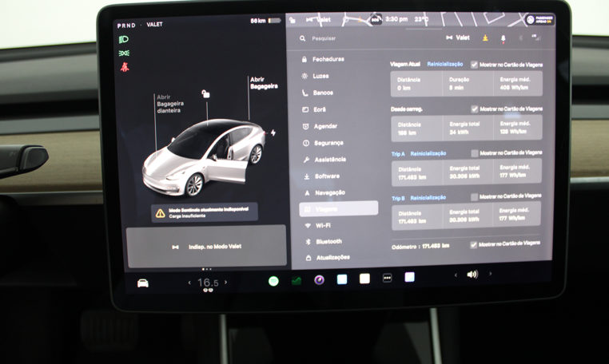Image resolution: width=609 pixels, height=364 pixels.
Task: Reset Trip A via Reinicialização link
Action: (x=428, y=154)
